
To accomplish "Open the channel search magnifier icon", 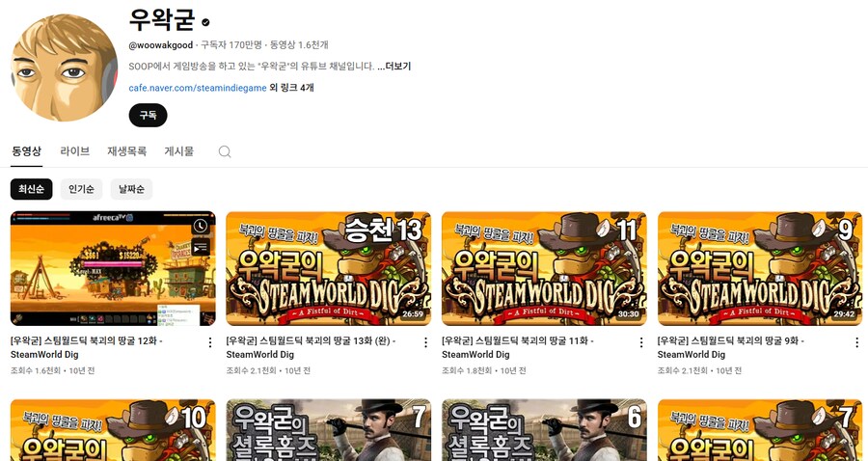I will click(224, 151).
